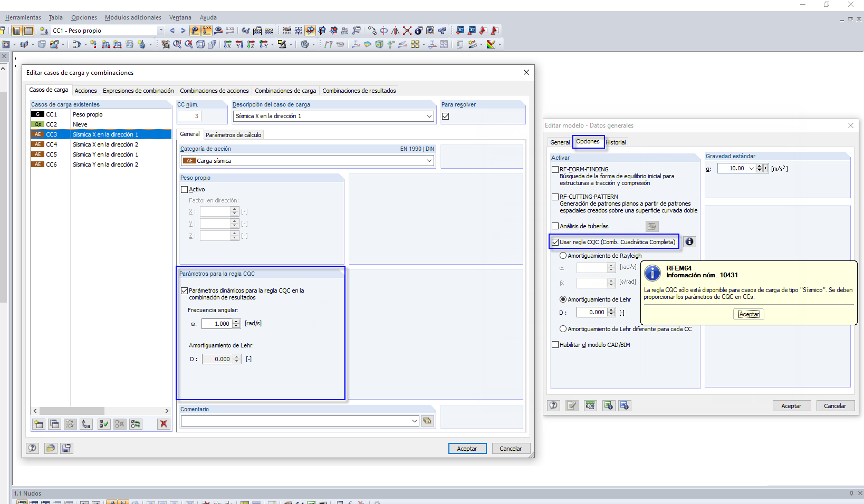Click the select-all checkmark icon under load case list

[x=104, y=424]
